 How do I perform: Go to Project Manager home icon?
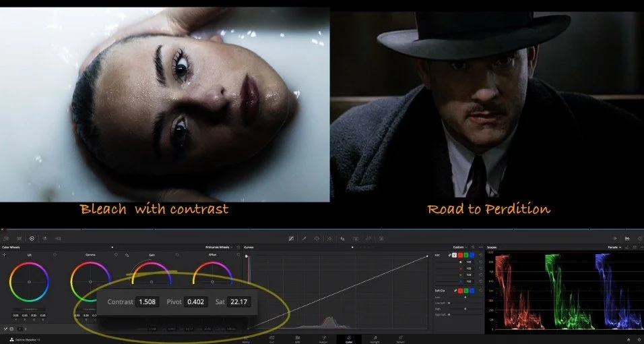629,340
